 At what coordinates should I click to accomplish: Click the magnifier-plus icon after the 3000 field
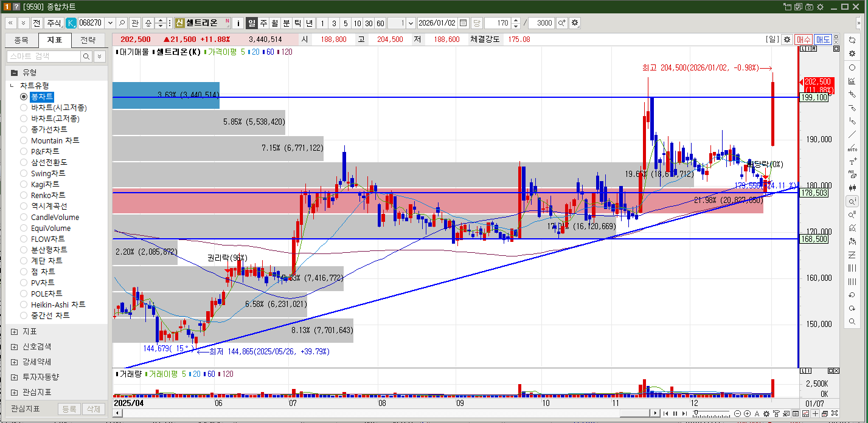click(561, 23)
